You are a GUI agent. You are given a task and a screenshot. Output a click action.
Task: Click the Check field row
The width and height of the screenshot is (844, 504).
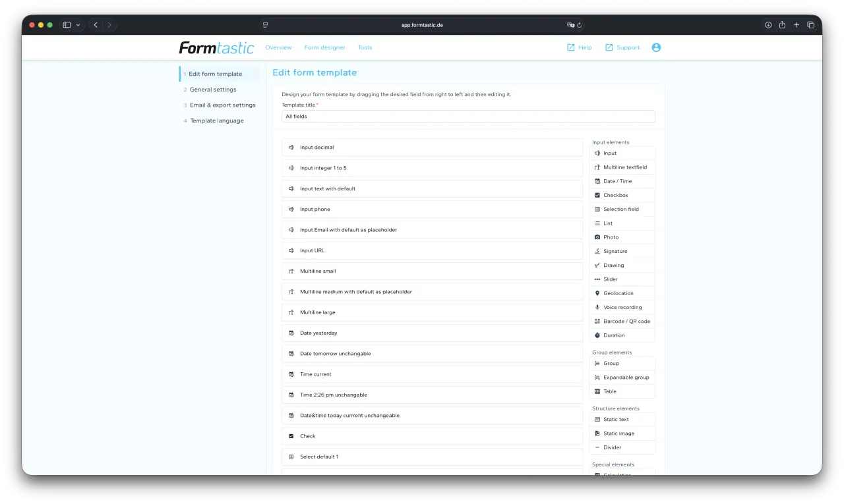432,436
